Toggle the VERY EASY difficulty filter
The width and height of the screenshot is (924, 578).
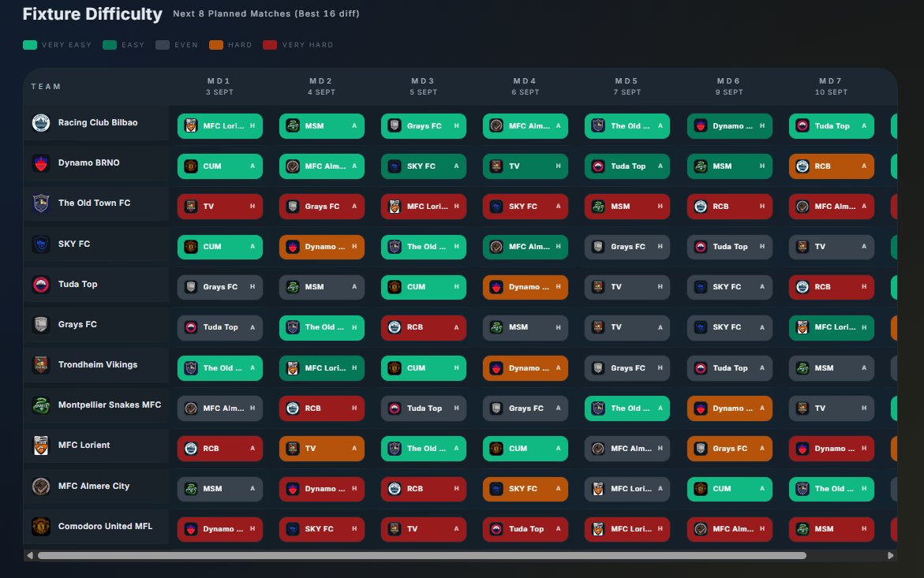(x=31, y=45)
